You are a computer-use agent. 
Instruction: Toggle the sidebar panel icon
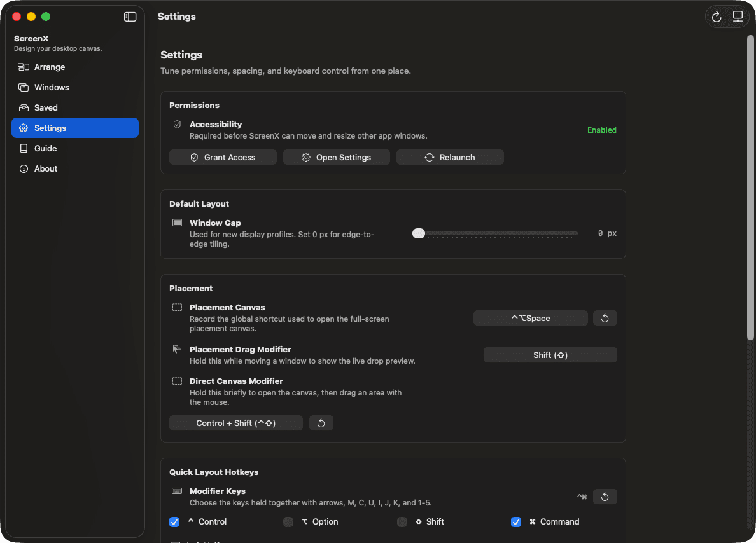[130, 17]
